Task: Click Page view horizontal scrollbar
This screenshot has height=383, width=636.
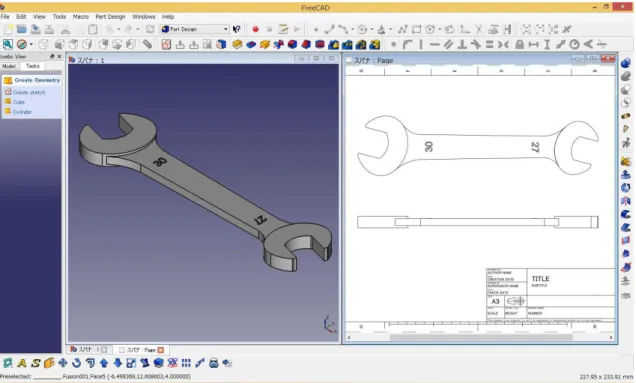Action: pyautogui.click(x=481, y=337)
